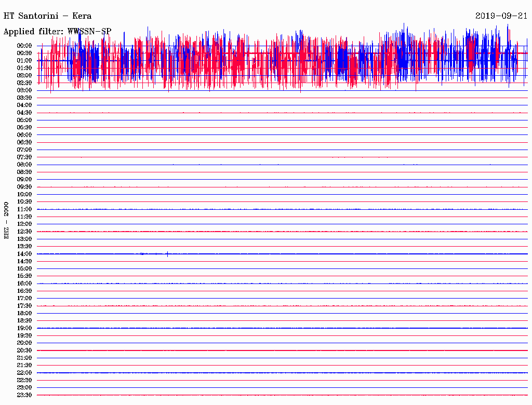Screen dimensions: 532x405
Task: Select the 09:30 time row label
Action: coord(25,187)
